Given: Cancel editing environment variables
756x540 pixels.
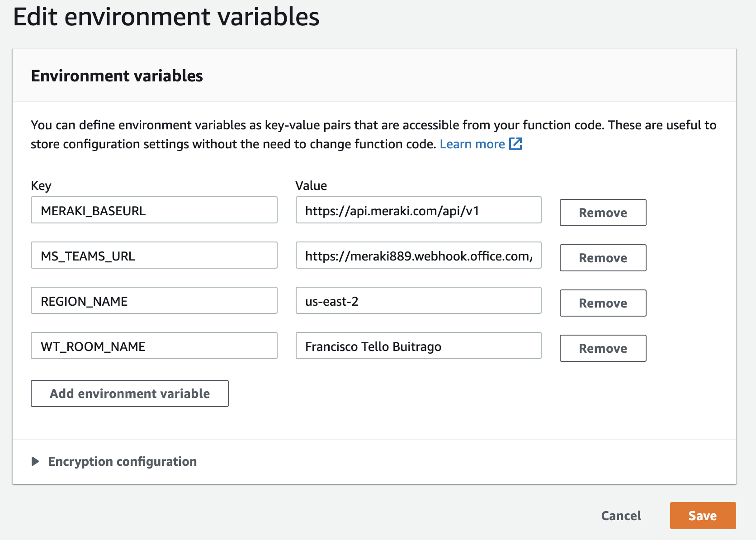Looking at the screenshot, I should [x=621, y=516].
